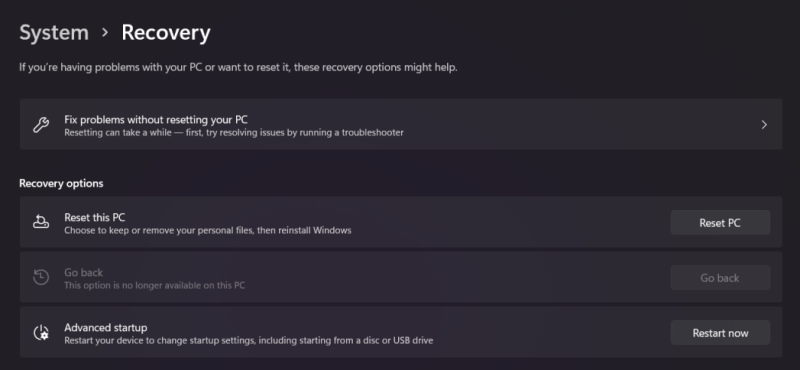This screenshot has height=370, width=800.
Task: Click the wrench troubleshooter icon
Action: (x=41, y=125)
